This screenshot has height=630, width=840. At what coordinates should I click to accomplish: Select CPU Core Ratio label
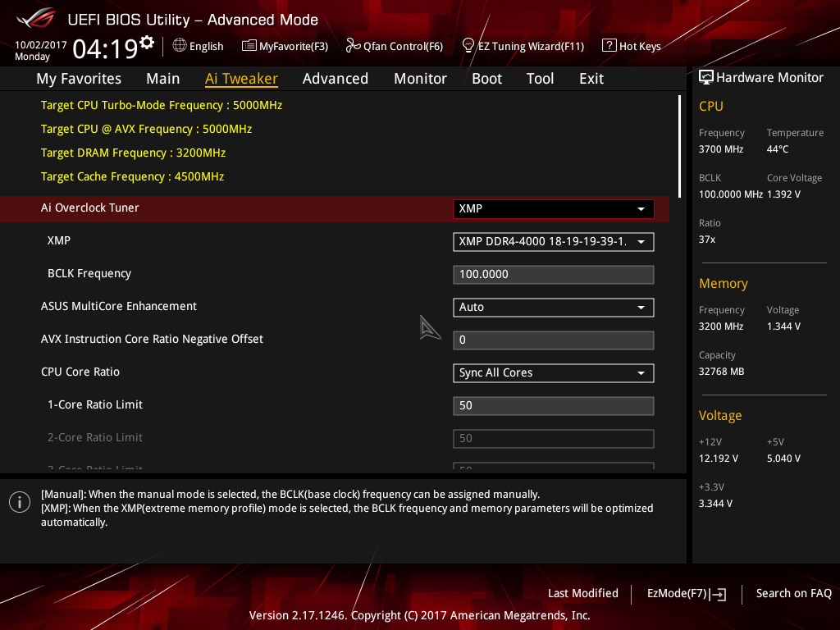[x=80, y=372]
